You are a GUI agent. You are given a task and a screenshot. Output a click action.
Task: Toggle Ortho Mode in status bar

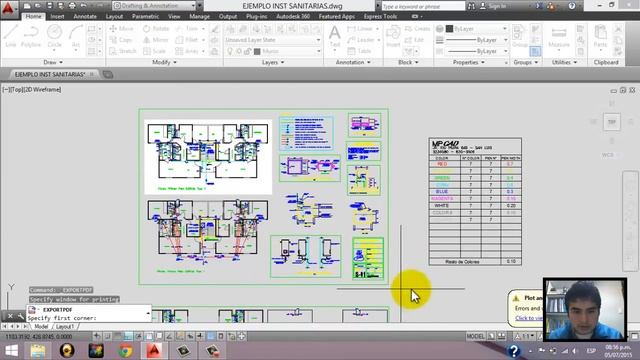click(x=128, y=336)
